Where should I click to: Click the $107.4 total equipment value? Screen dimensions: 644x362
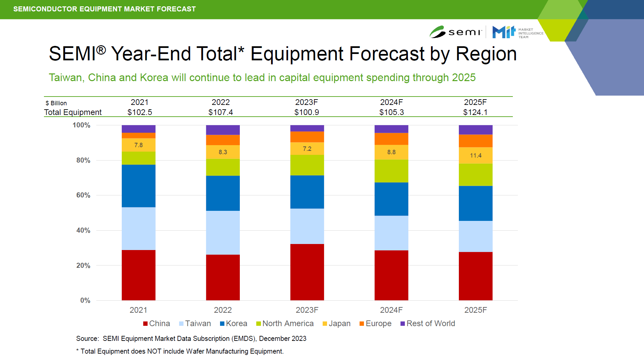point(221,112)
